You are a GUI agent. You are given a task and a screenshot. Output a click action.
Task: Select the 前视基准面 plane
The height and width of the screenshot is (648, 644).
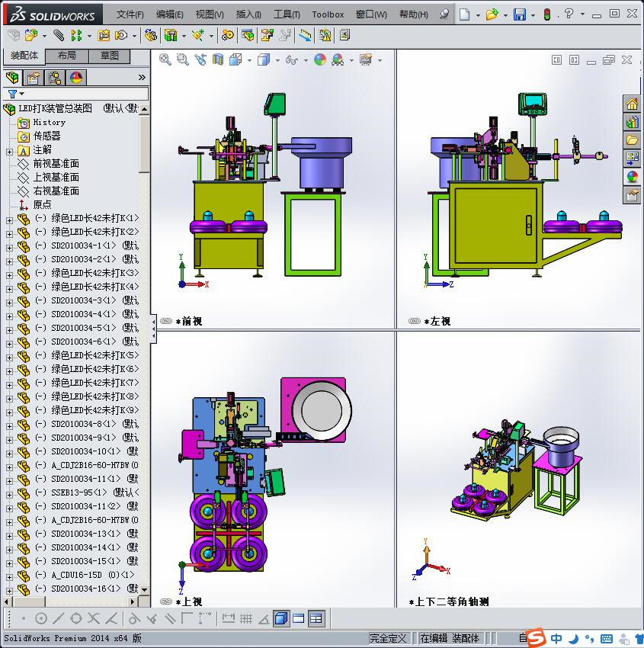pos(56,164)
